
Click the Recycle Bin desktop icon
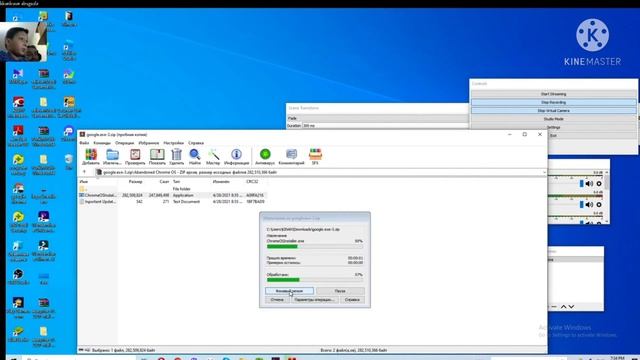tap(69, 162)
